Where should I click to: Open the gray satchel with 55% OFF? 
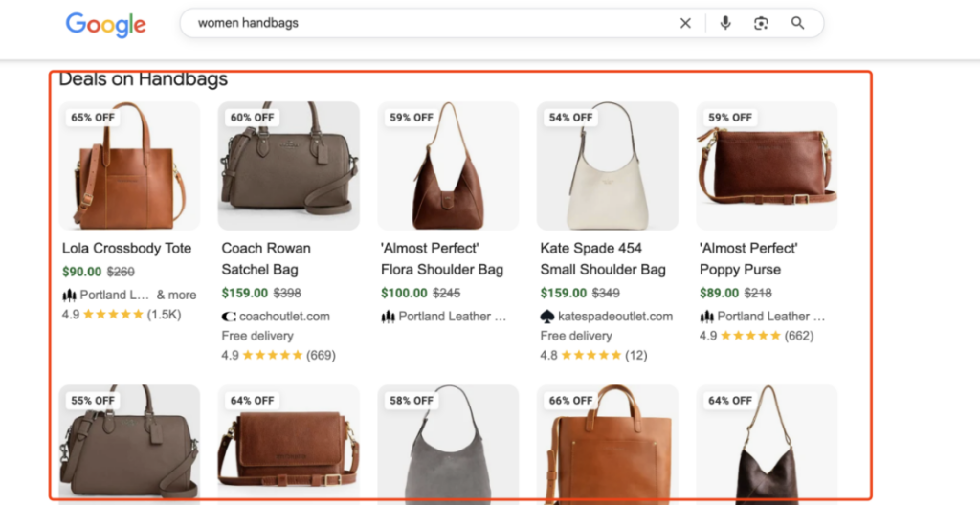coord(129,444)
